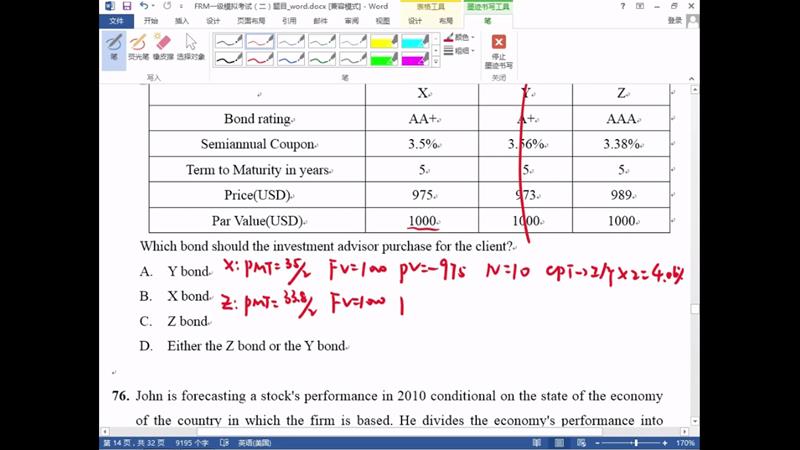Image resolution: width=800 pixels, height=450 pixels.
Task: Click page count '第 14 页, 共 32 页' in status bar
Action: click(x=134, y=443)
